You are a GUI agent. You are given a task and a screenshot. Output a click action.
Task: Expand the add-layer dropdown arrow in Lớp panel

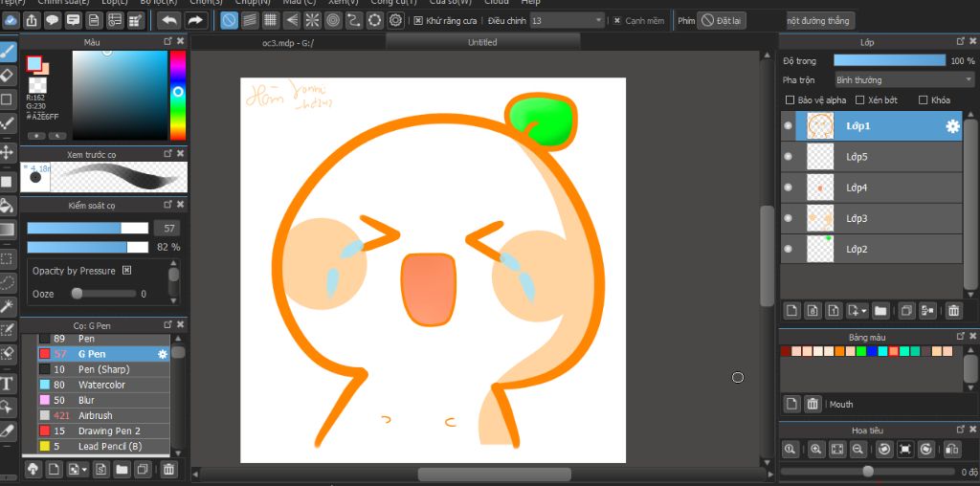pos(864,311)
